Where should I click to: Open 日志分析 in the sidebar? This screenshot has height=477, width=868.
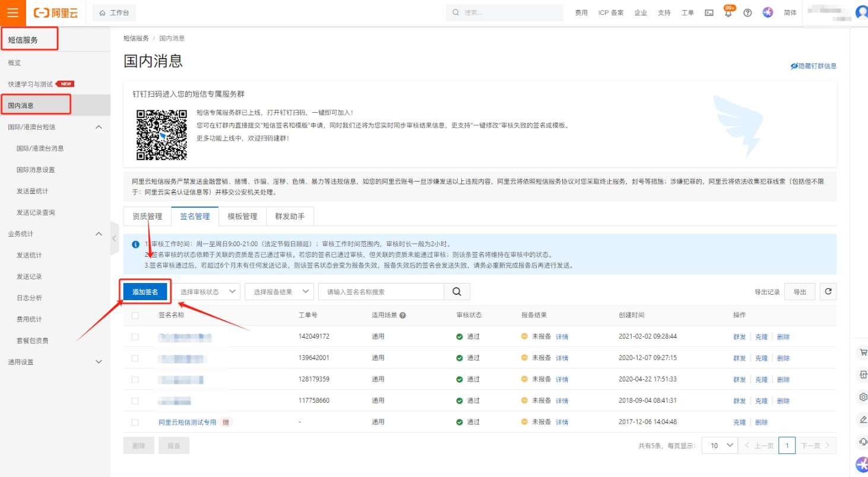click(x=29, y=298)
